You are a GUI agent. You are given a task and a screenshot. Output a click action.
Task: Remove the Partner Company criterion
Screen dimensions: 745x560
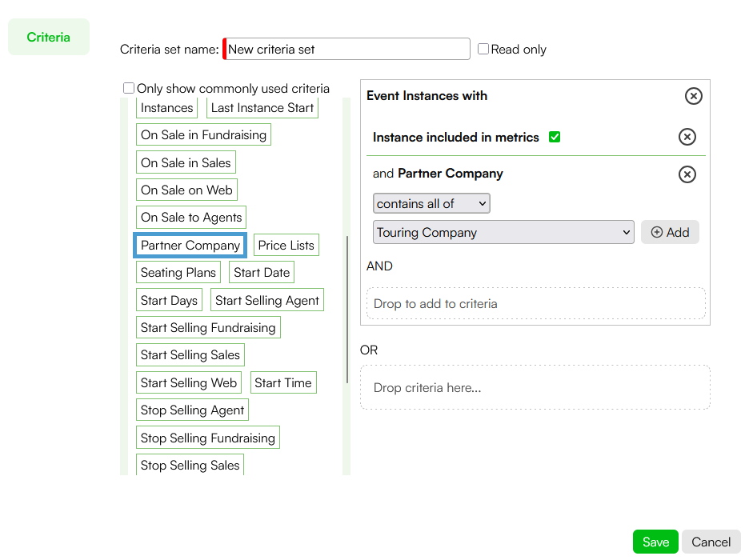pos(687,174)
